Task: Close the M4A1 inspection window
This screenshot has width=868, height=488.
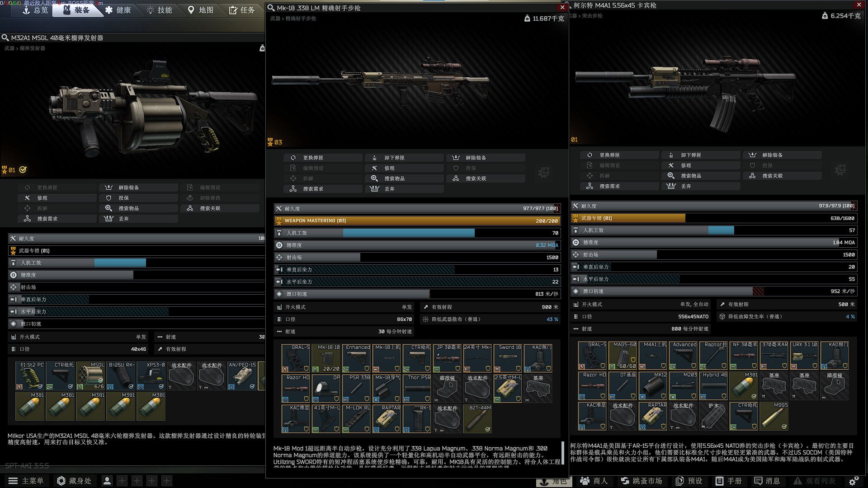Action: click(x=859, y=5)
